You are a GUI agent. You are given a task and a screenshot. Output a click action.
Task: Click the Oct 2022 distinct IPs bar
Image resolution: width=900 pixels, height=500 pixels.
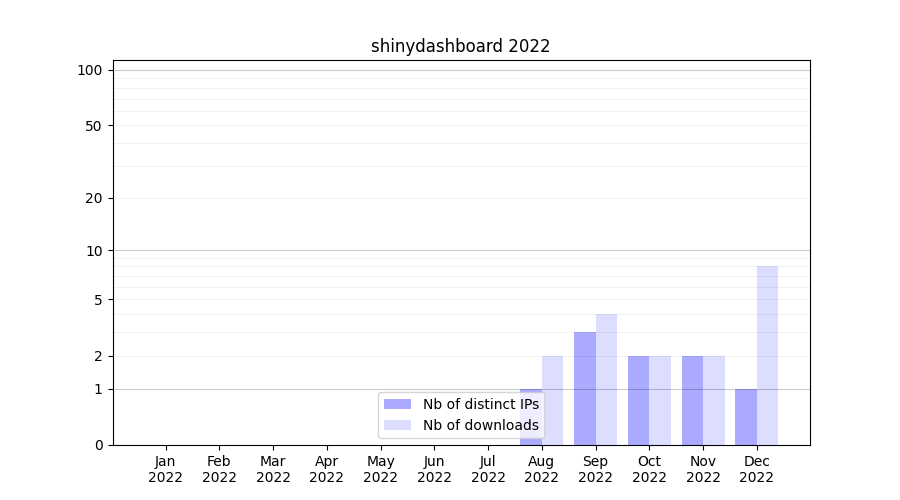(x=638, y=400)
